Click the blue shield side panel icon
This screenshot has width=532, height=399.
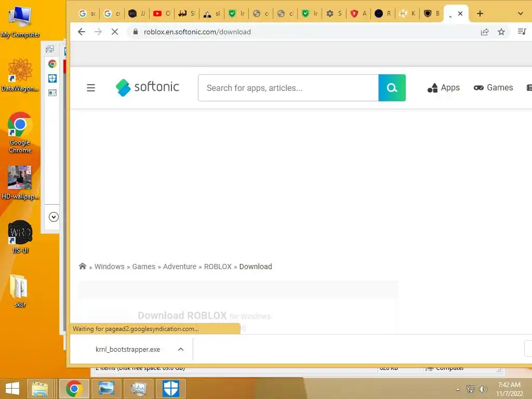[52, 78]
